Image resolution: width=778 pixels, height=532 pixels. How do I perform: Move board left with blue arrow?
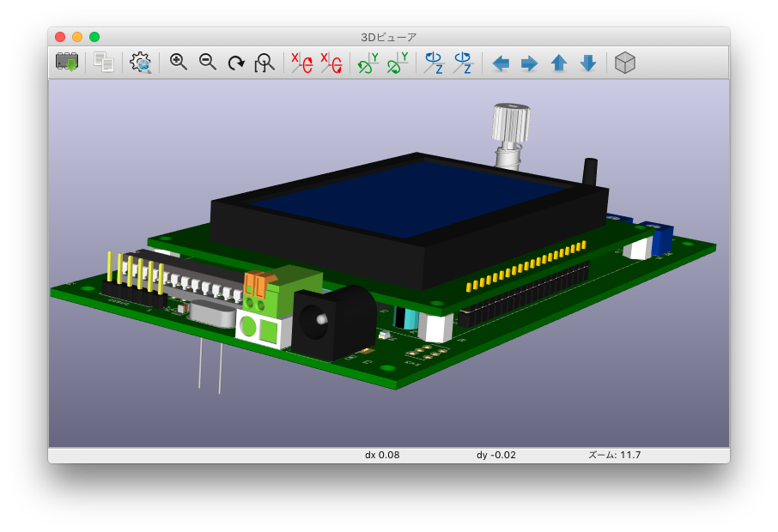pyautogui.click(x=501, y=63)
